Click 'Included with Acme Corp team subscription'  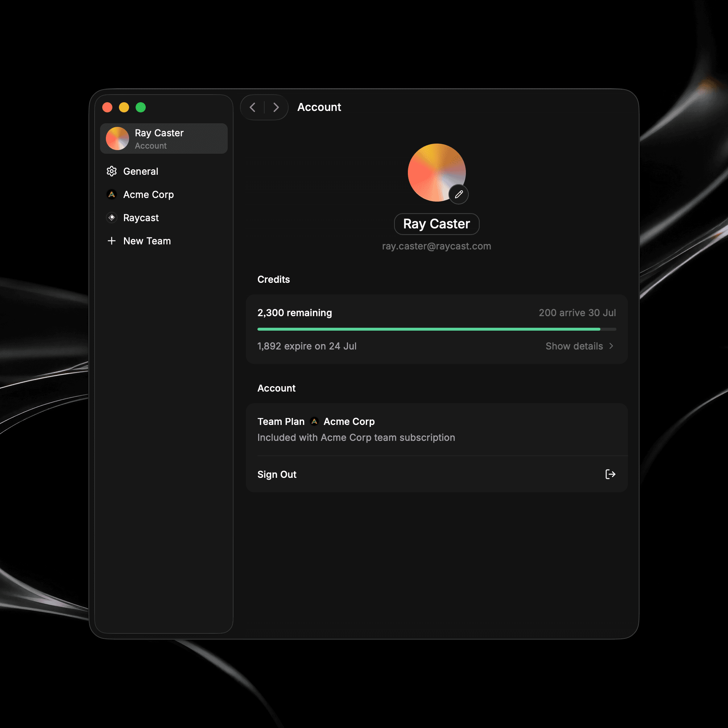[356, 438]
